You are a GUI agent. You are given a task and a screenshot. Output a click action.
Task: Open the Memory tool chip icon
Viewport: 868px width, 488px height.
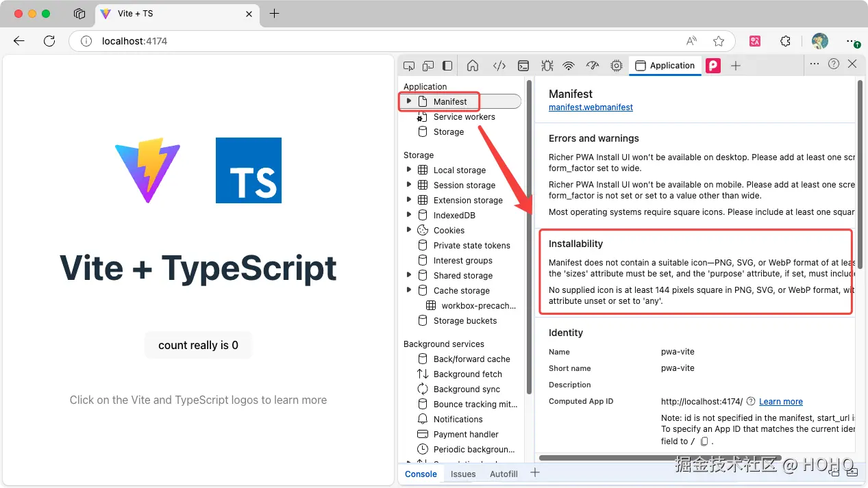(x=617, y=66)
